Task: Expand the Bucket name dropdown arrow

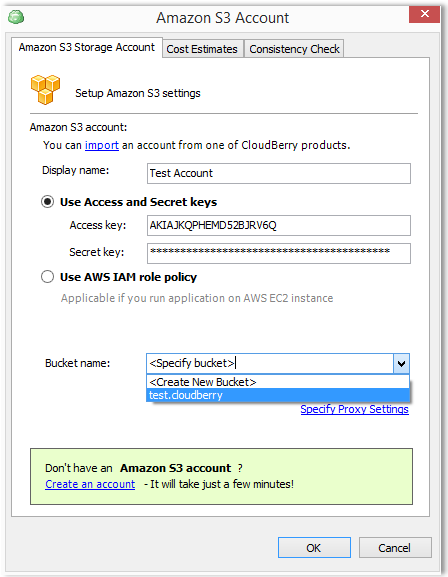Action: (x=401, y=364)
